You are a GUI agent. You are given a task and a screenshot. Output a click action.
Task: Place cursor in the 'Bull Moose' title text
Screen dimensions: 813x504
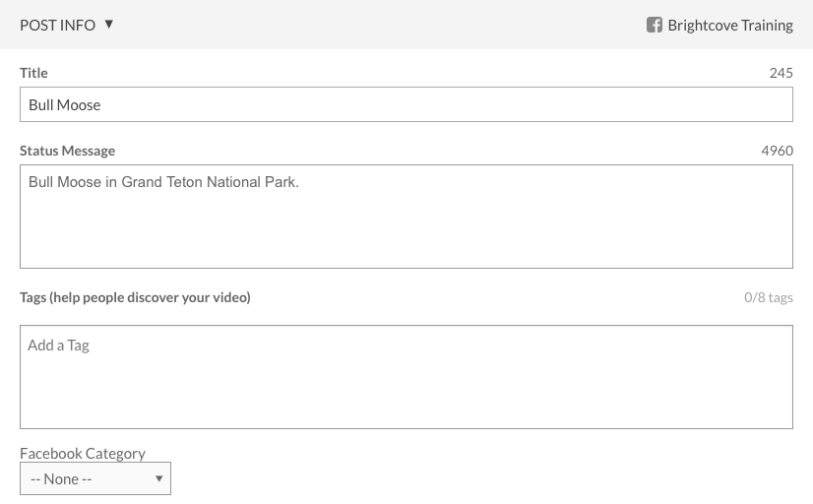coord(65,104)
